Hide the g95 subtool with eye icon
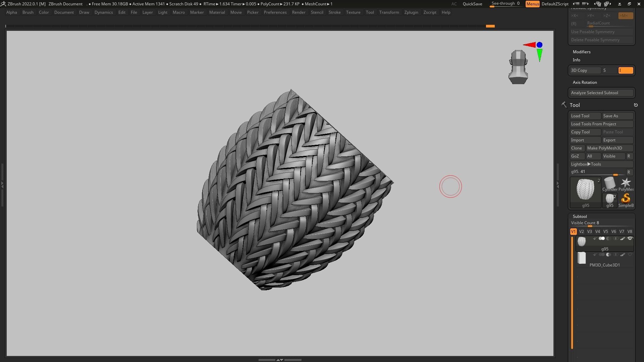 click(x=630, y=239)
